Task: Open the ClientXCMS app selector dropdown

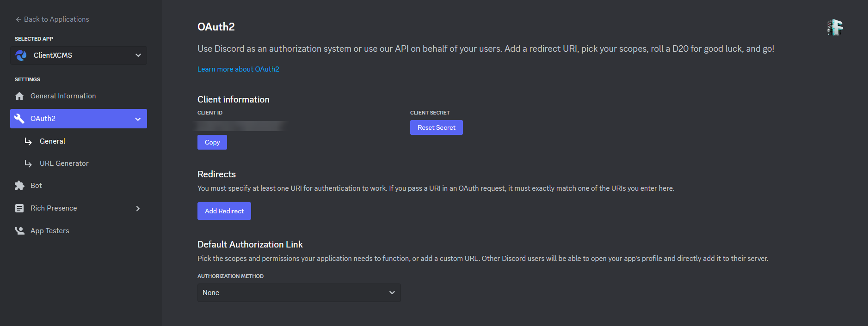Action: coord(138,55)
